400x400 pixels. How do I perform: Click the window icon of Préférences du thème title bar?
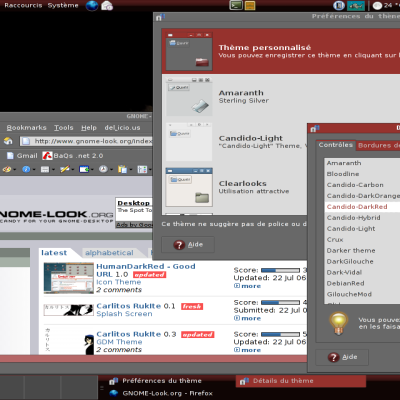coord(160,17)
